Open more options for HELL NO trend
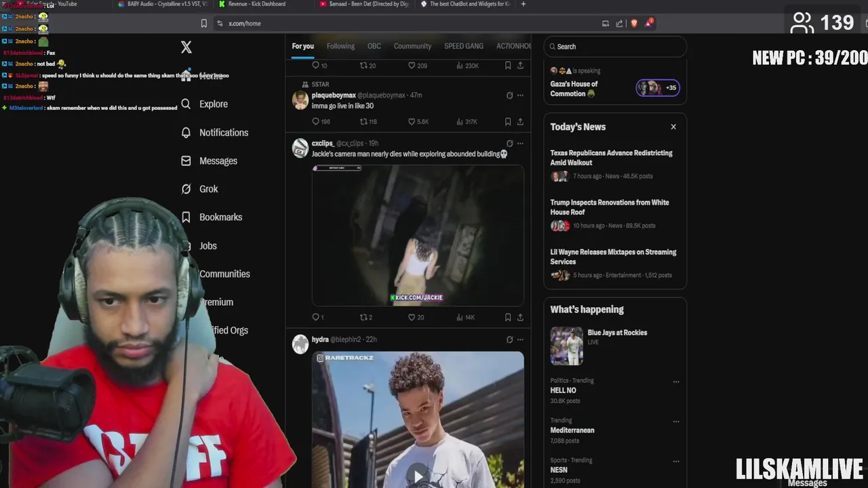The width and height of the screenshot is (868, 488). point(675,382)
